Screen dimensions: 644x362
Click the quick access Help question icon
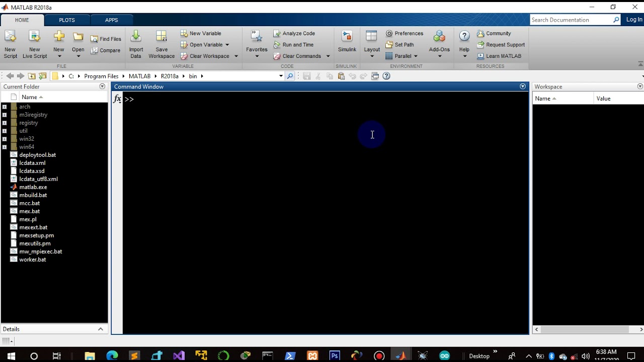click(386, 76)
